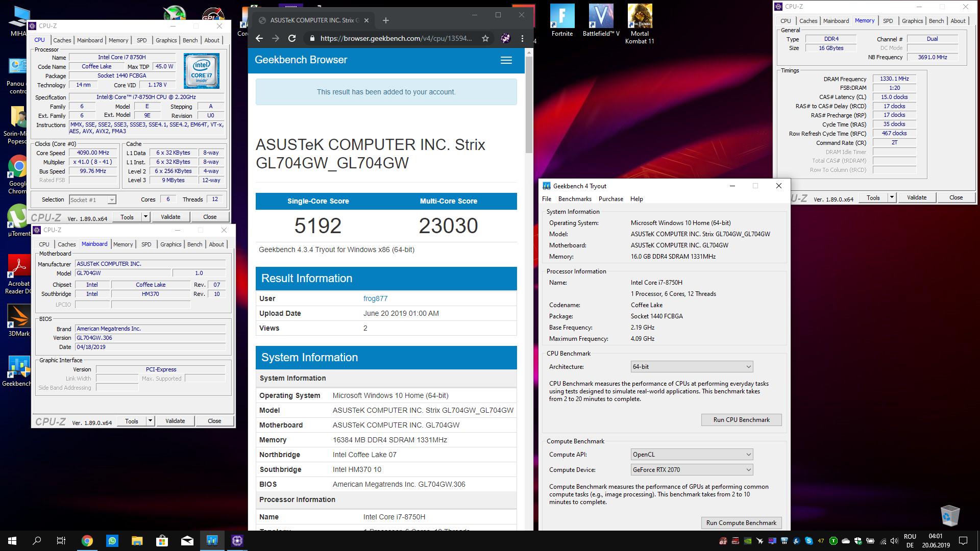Open the Mail app from the taskbar
The width and height of the screenshot is (980, 551).
[187, 541]
